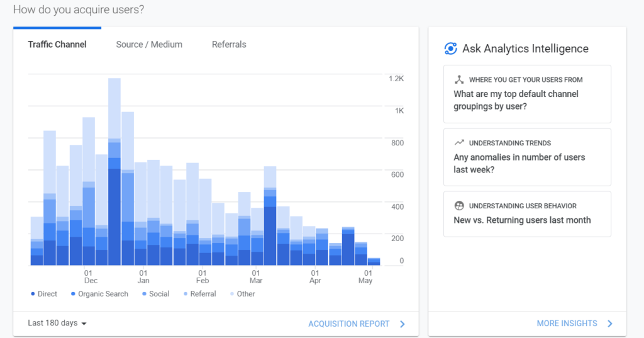Click the Understanding User Behavior icon
The height and width of the screenshot is (338, 644).
click(459, 206)
